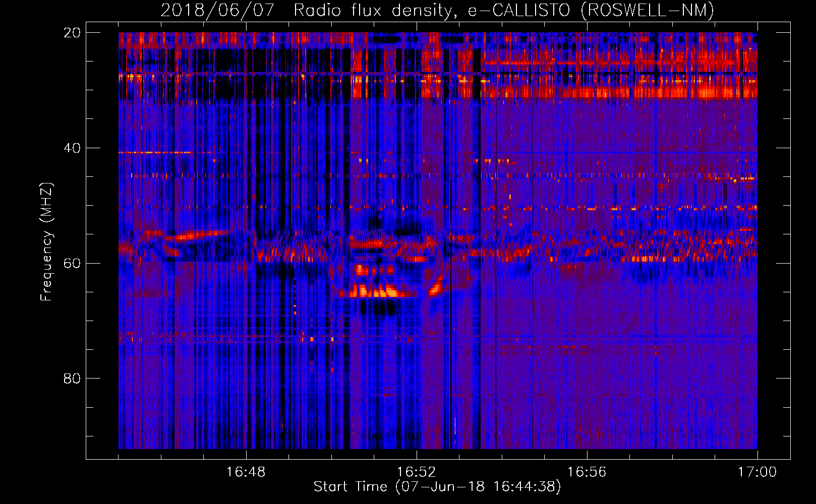Viewport: 816px width, 504px height.
Task: Click the 40 frequency tick label
Action: (72, 148)
